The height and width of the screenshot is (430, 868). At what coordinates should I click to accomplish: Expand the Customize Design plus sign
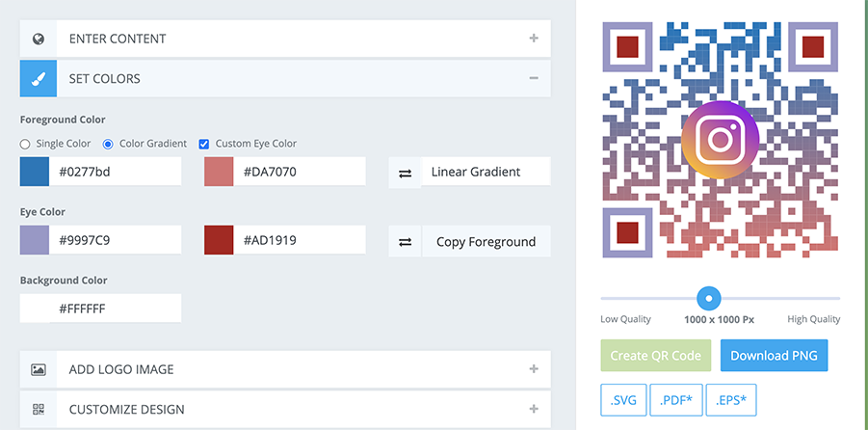click(534, 409)
